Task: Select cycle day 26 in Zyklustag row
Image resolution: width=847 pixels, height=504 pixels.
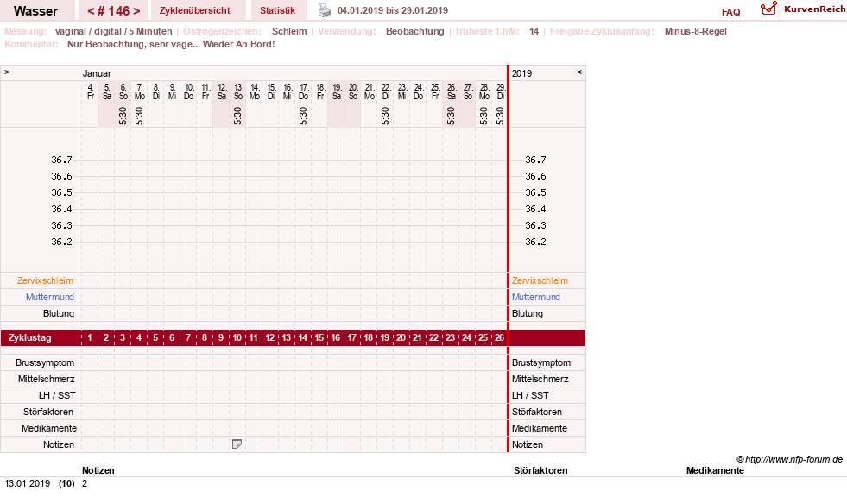Action: tap(499, 337)
